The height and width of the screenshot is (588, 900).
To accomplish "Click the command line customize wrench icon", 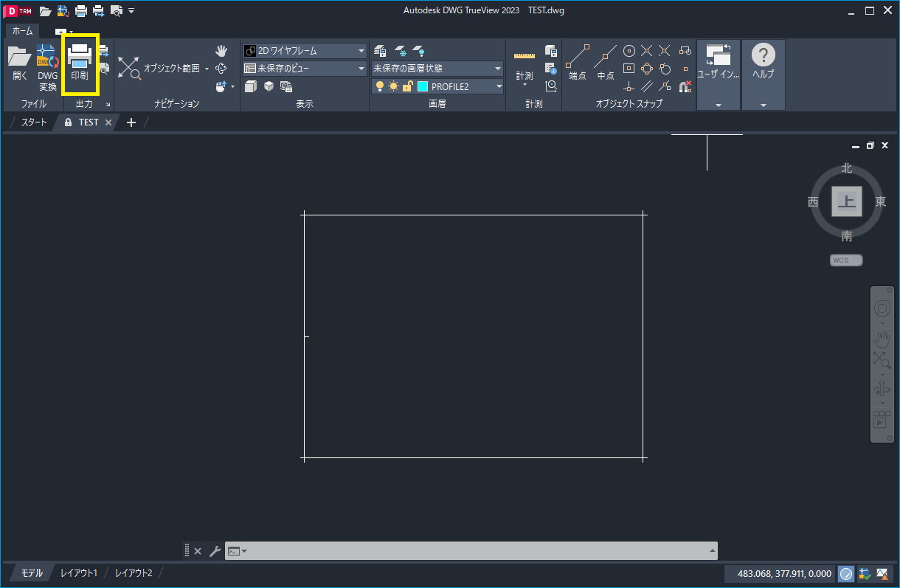I will pyautogui.click(x=215, y=551).
